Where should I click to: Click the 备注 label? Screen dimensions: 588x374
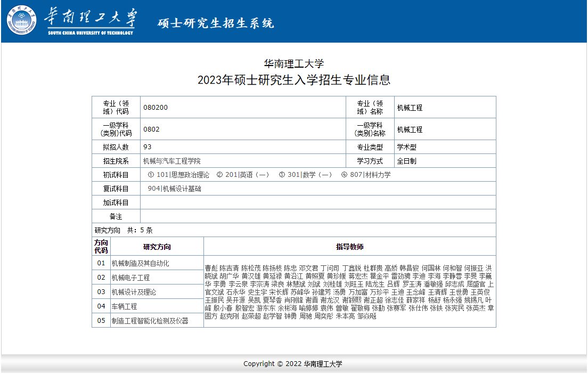click(x=116, y=216)
